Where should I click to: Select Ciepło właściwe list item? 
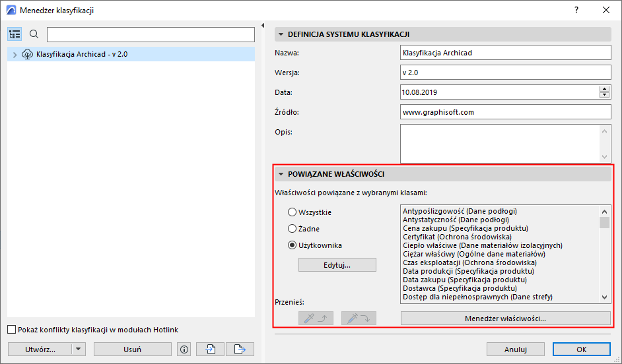point(483,245)
